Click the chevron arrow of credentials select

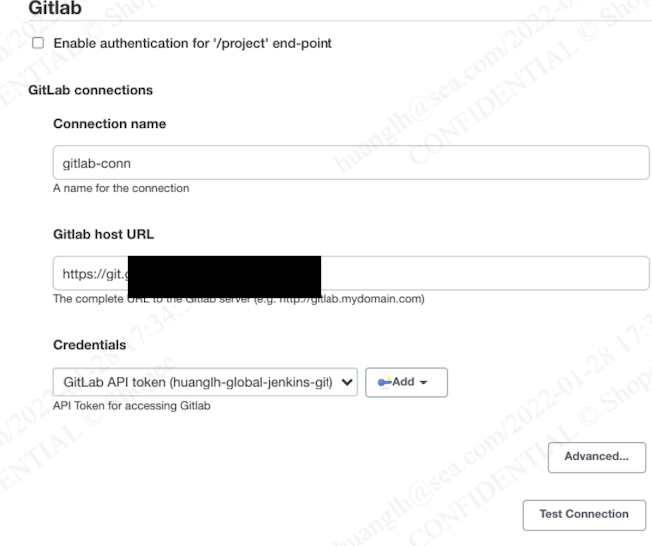(347, 382)
